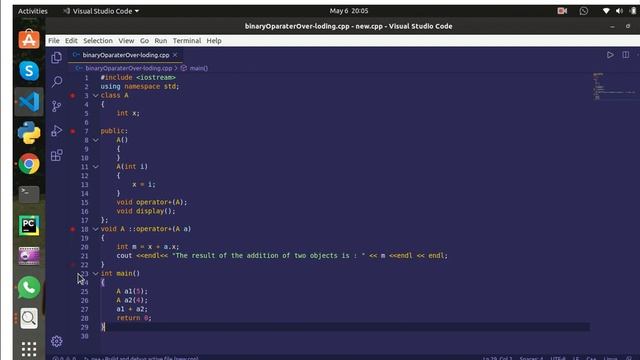Open the magnifier app in the dock
The image size is (640, 360).
[x=29, y=318]
